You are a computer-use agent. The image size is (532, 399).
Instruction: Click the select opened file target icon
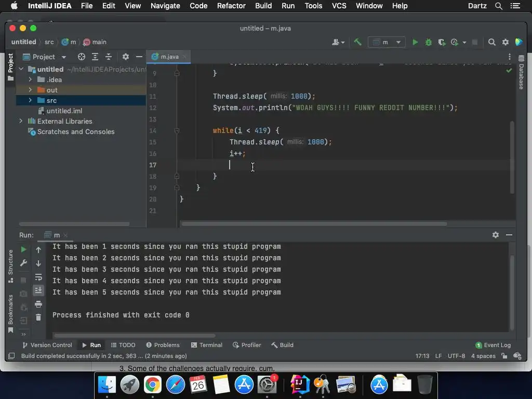pos(82,57)
